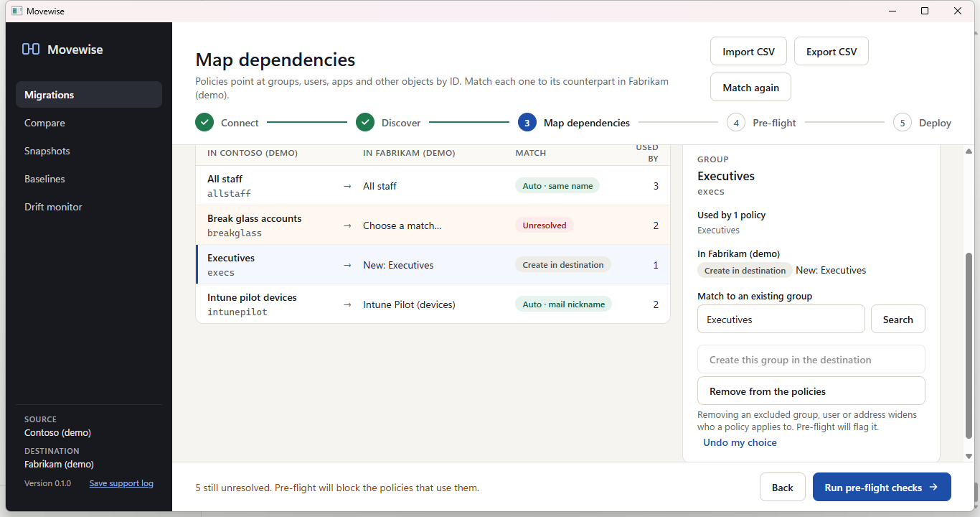
Task: Click the New: Executives cell in table
Action: pyautogui.click(x=398, y=265)
